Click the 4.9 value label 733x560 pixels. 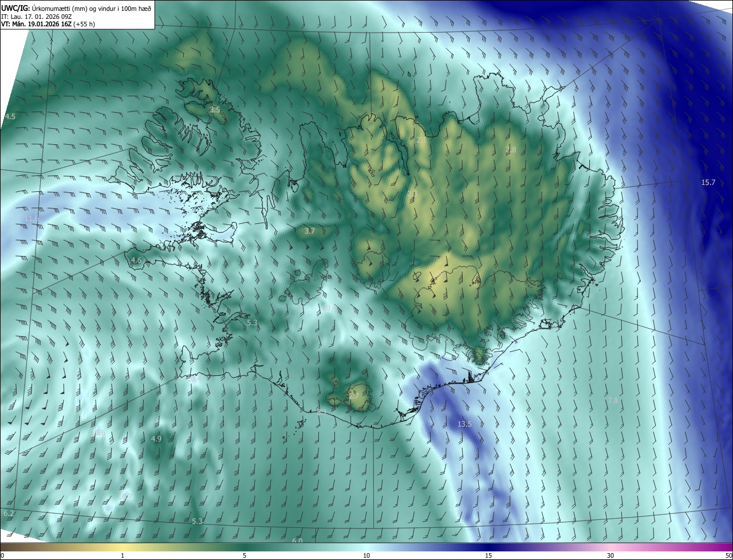[x=156, y=439]
